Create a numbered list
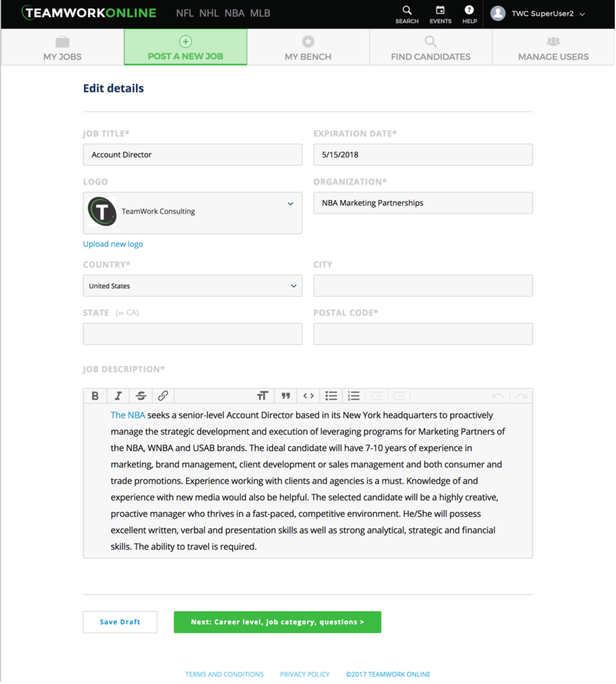Viewport: 616px width, 684px height. (353, 396)
